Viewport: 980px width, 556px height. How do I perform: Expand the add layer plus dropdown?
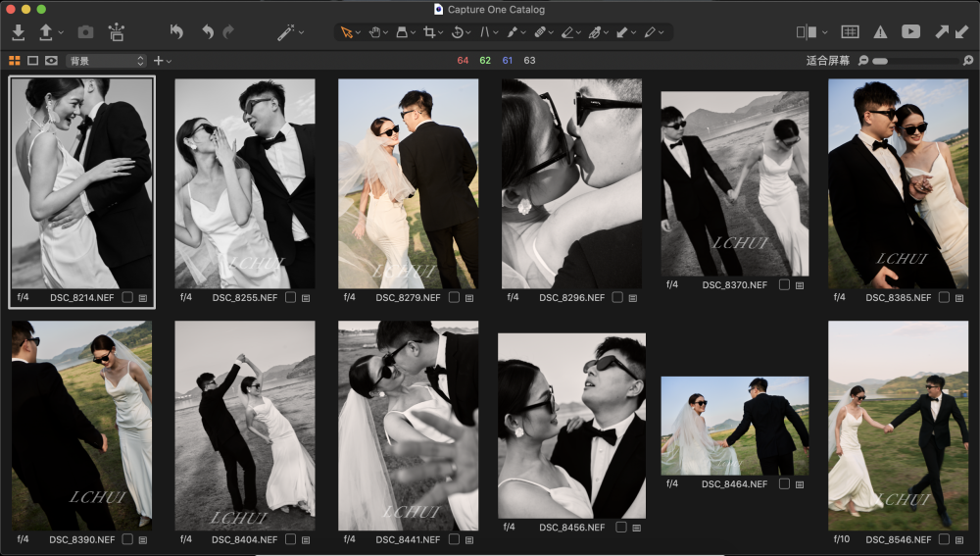tap(162, 61)
